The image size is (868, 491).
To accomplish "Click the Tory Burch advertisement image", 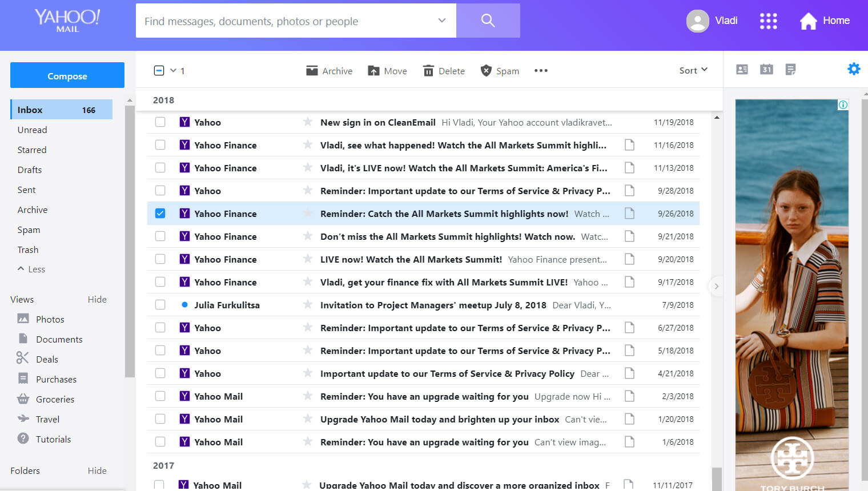I will click(791, 295).
